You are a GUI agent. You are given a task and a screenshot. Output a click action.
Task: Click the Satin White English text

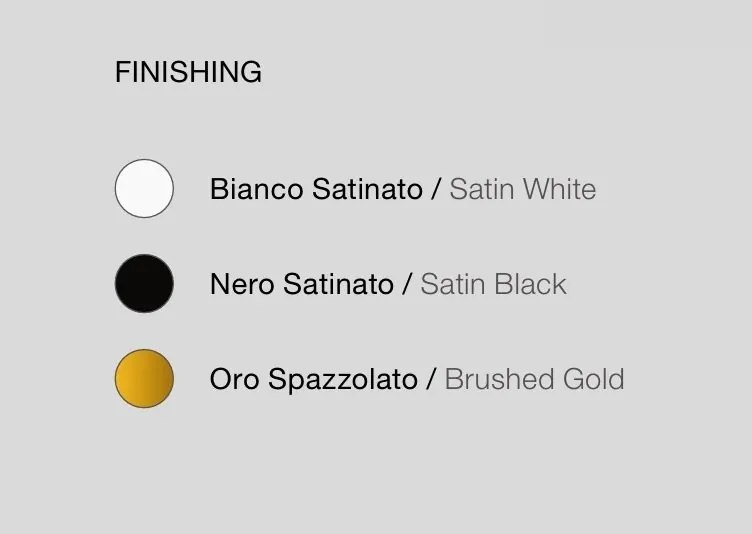pos(523,189)
